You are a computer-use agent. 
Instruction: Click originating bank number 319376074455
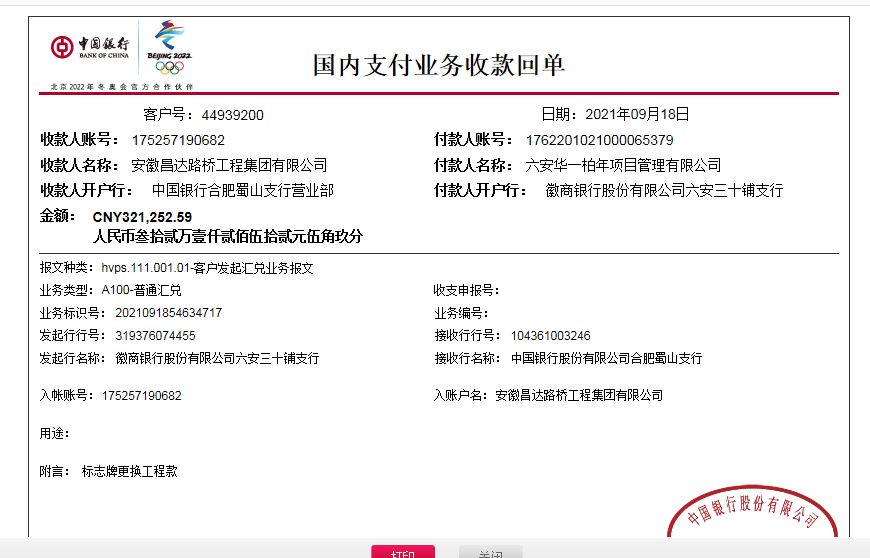[155, 336]
